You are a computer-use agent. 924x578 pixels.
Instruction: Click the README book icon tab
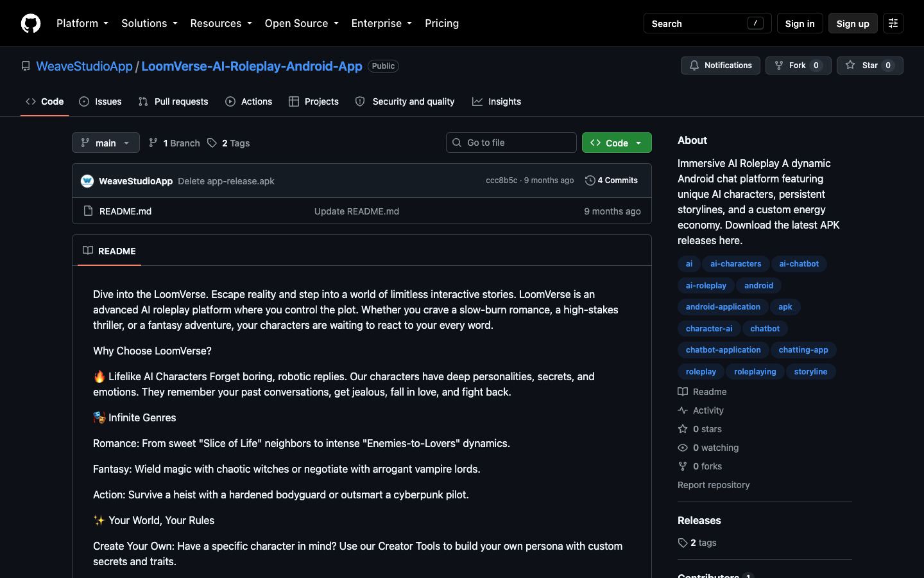click(88, 250)
